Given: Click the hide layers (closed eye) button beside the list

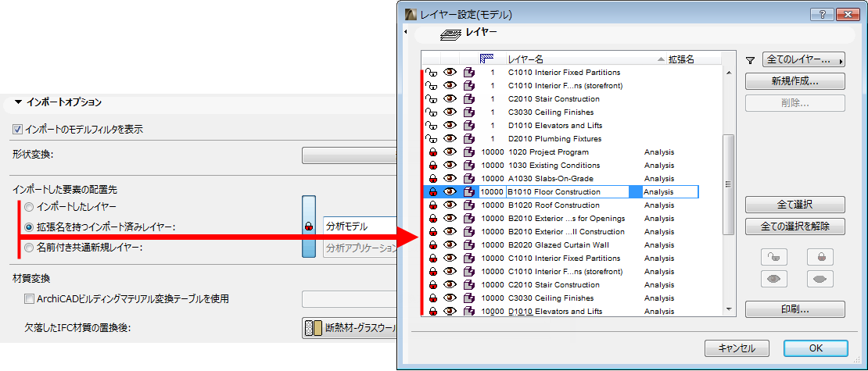Looking at the screenshot, I should point(820,279).
